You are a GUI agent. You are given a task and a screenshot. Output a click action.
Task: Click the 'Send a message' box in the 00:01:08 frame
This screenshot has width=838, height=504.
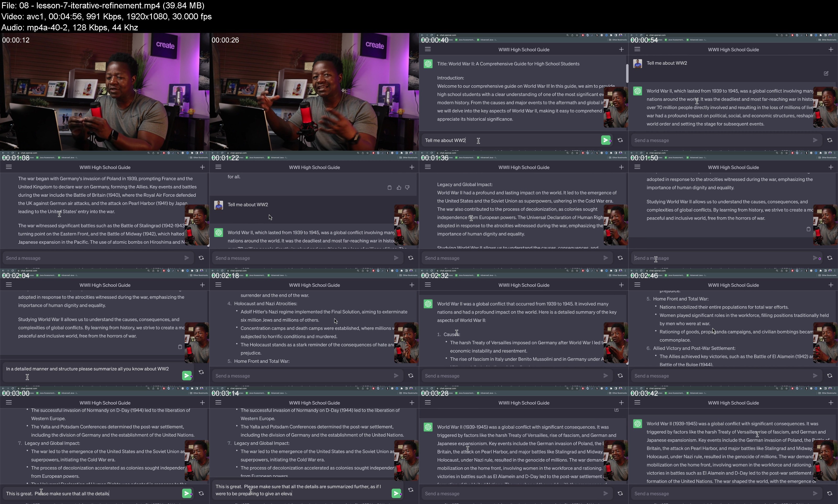pyautogui.click(x=98, y=258)
